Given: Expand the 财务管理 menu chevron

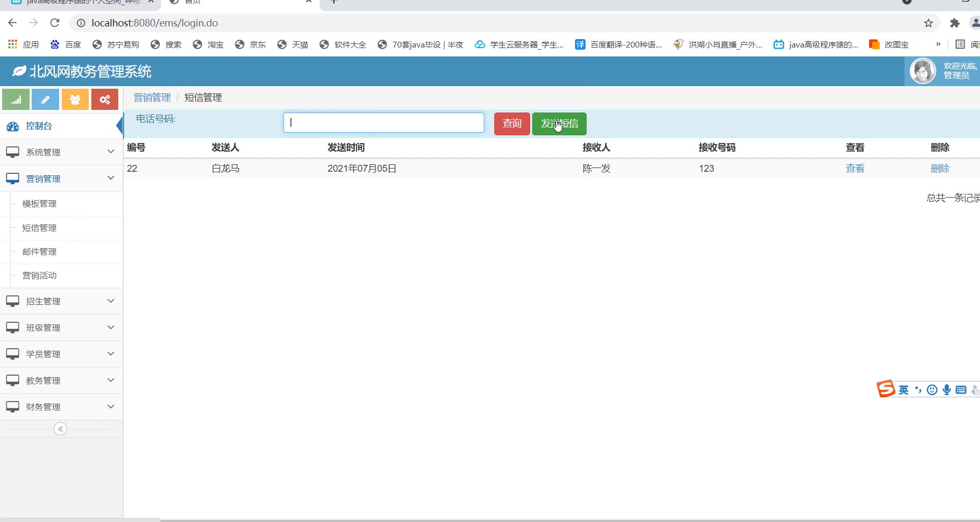Looking at the screenshot, I should [x=111, y=406].
